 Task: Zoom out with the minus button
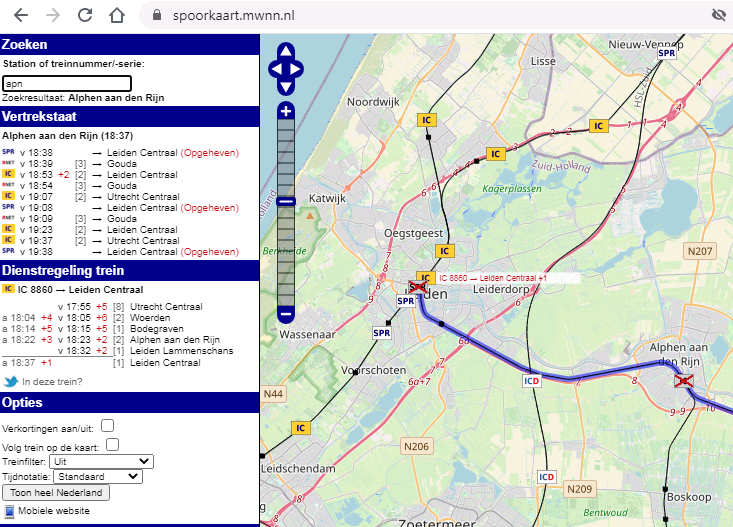click(286, 314)
